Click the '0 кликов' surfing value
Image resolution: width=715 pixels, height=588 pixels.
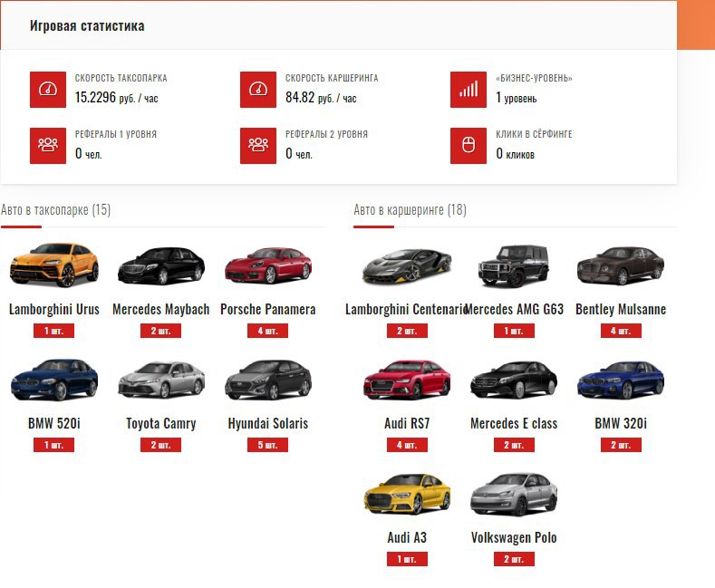(516, 154)
